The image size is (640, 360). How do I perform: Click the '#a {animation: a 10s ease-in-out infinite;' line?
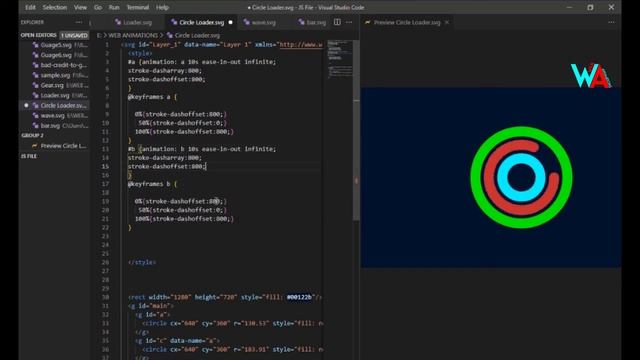(202, 62)
